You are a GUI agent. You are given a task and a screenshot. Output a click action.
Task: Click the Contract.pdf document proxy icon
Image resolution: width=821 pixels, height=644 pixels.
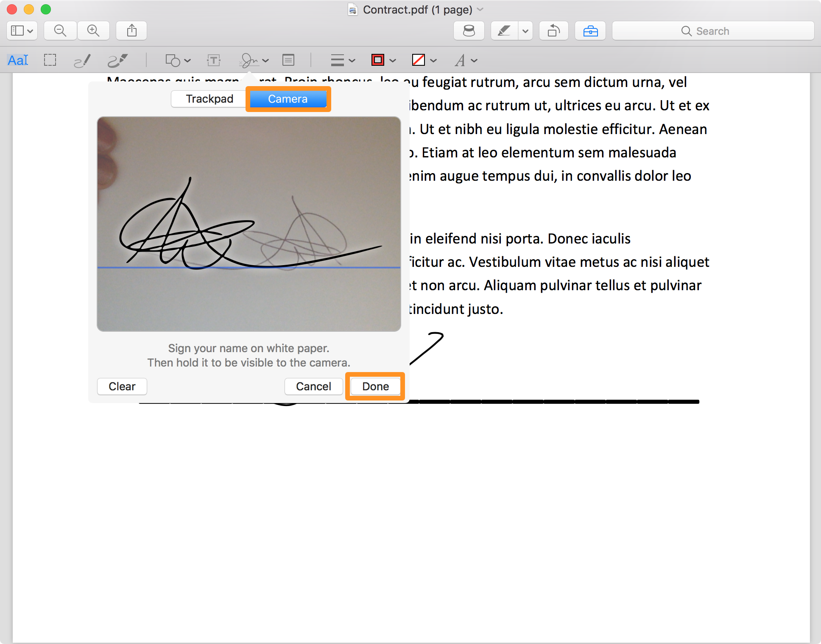pos(352,9)
